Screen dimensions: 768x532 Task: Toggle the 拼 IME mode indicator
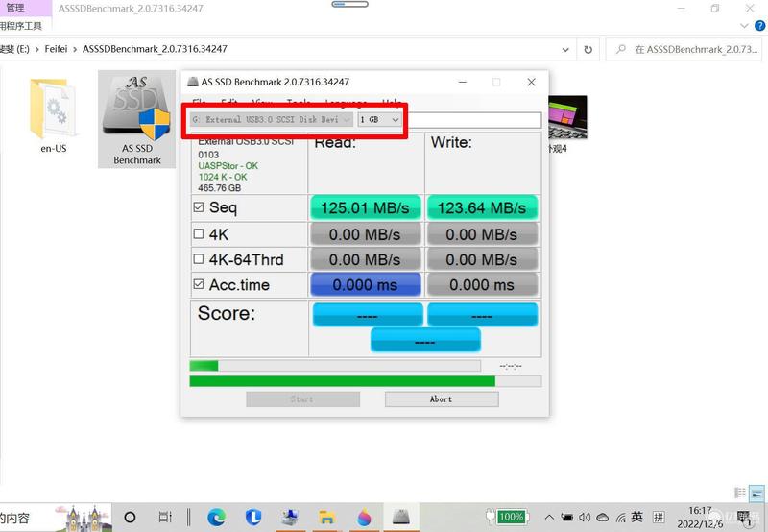click(659, 517)
